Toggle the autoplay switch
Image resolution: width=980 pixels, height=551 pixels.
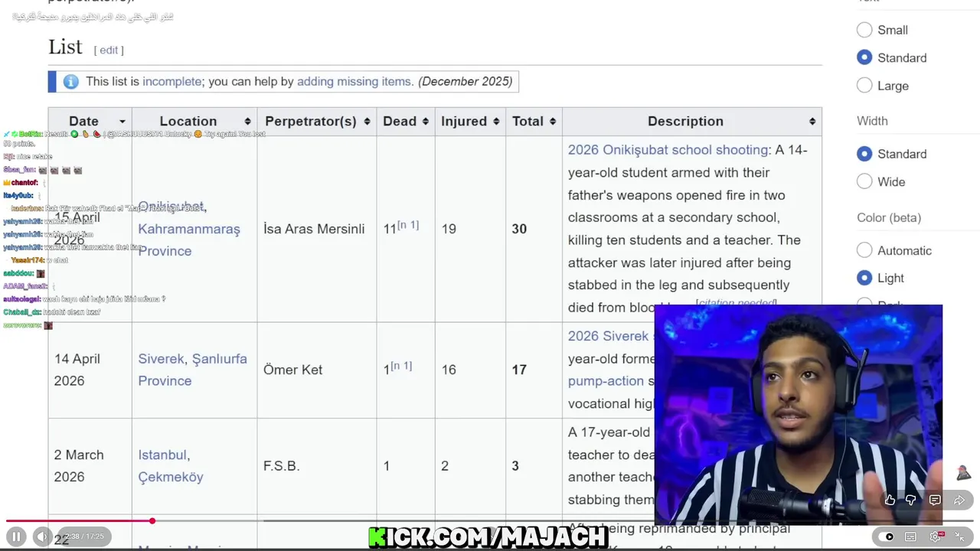886,536
